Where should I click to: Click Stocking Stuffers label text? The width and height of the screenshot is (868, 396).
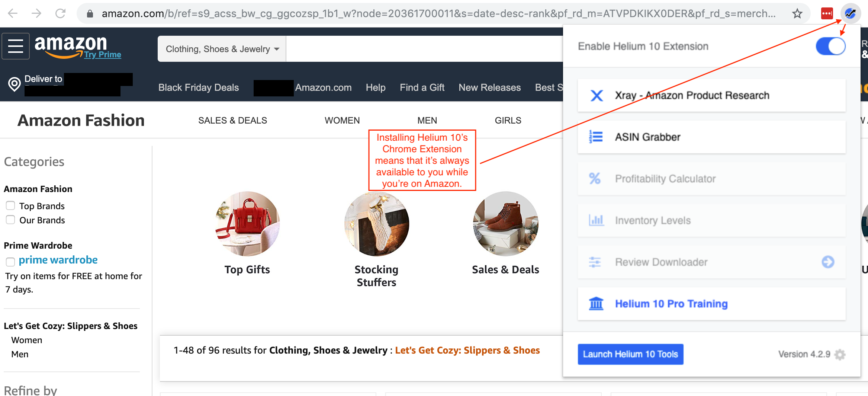[x=376, y=276]
